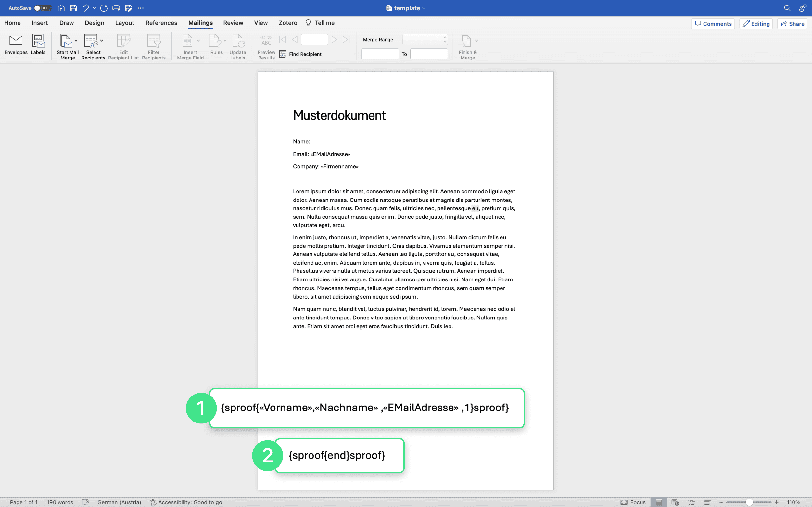Open the Draw tab
This screenshot has width=812, height=507.
click(66, 23)
